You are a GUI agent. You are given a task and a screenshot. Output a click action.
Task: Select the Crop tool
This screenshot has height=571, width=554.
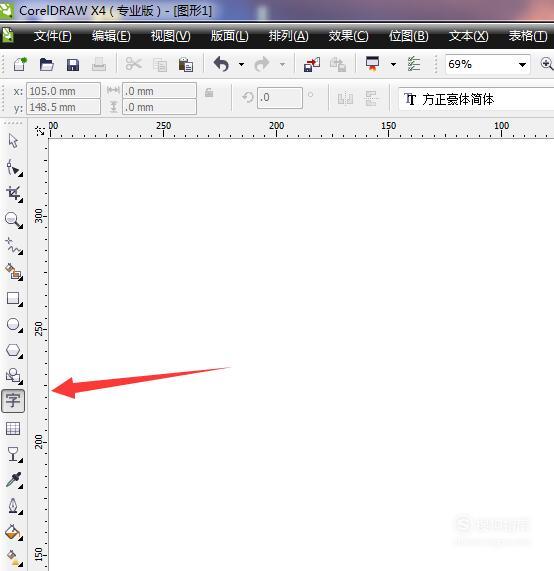click(14, 194)
